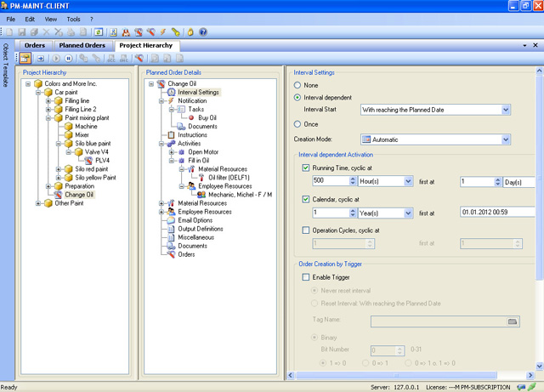The width and height of the screenshot is (544, 392).
Task: Click the Email Options tree item
Action: tap(195, 220)
